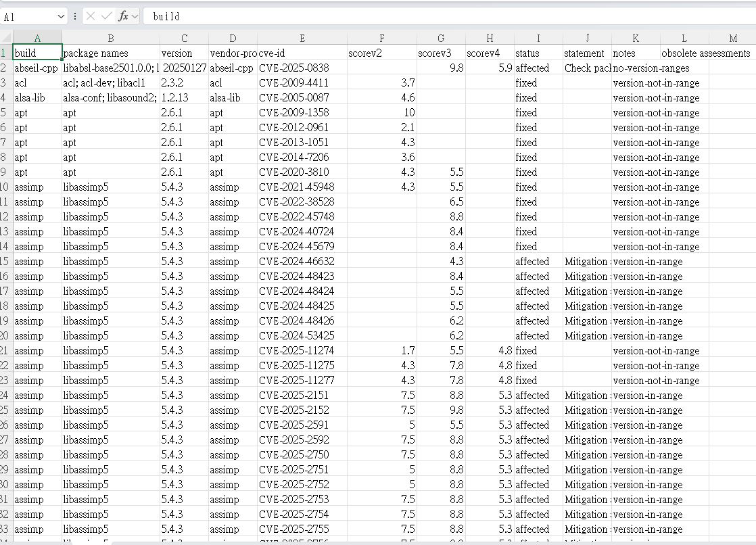
Task: Click the 'cve-id' header cell
Action: [x=302, y=53]
